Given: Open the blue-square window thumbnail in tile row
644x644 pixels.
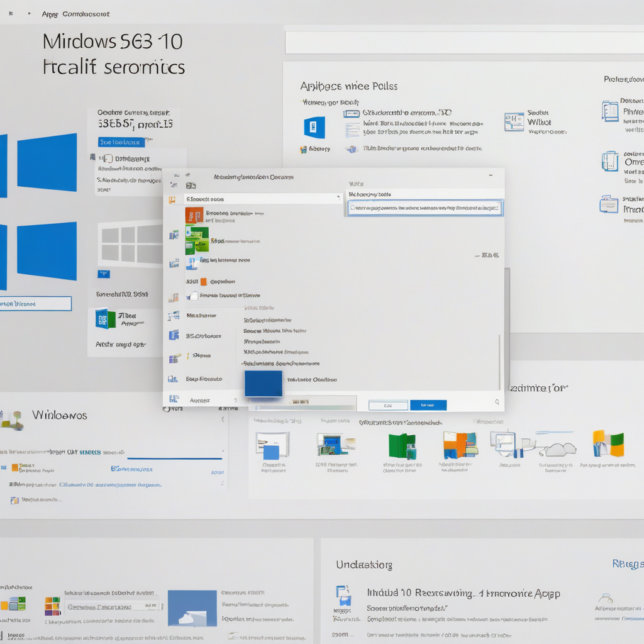Looking at the screenshot, I should point(273,446).
